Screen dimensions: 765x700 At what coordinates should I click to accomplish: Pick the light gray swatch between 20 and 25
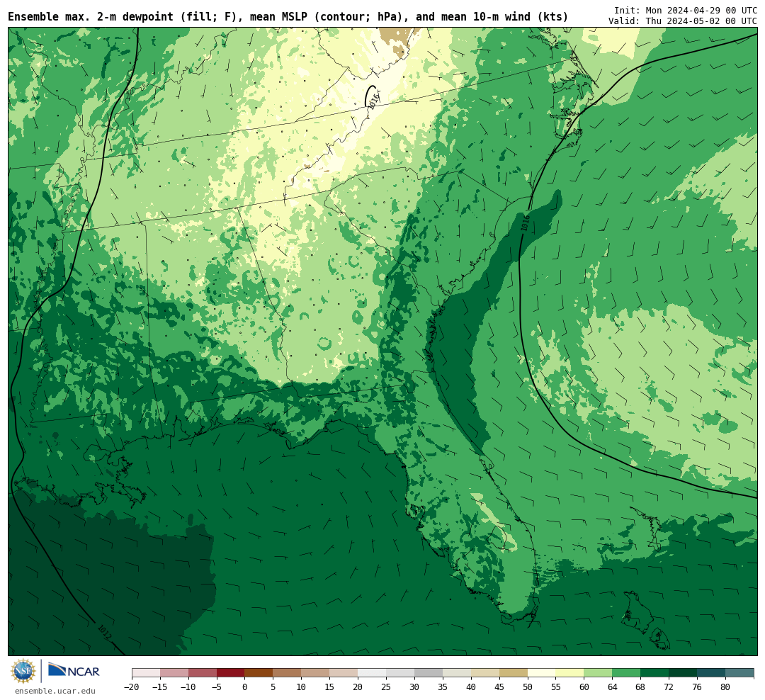(x=373, y=673)
